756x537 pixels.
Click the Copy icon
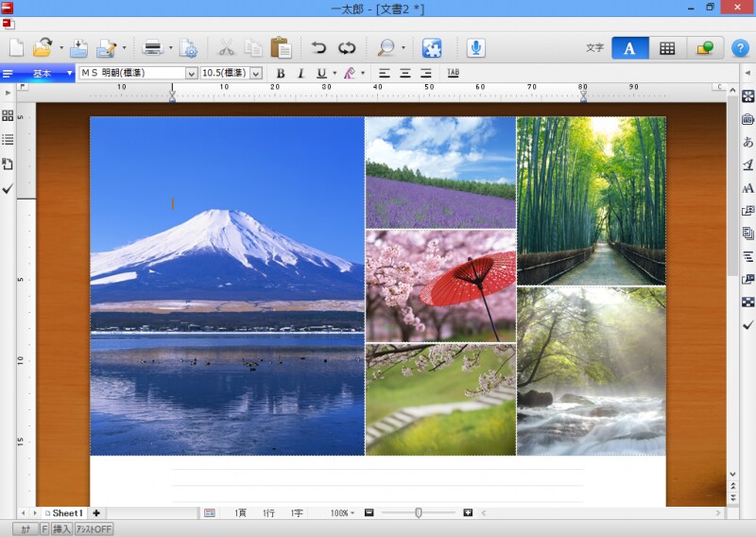click(x=253, y=48)
